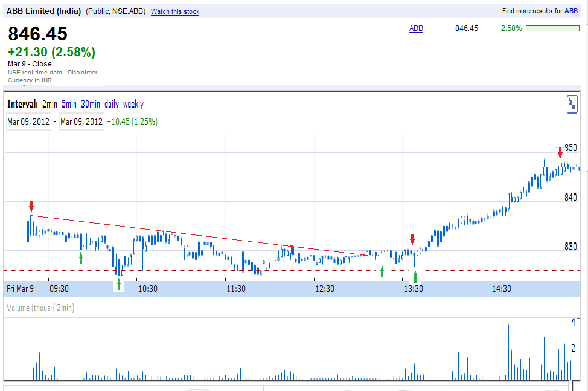Click the 14:30 time axis label
This screenshot has height=391, width=588.
[502, 289]
